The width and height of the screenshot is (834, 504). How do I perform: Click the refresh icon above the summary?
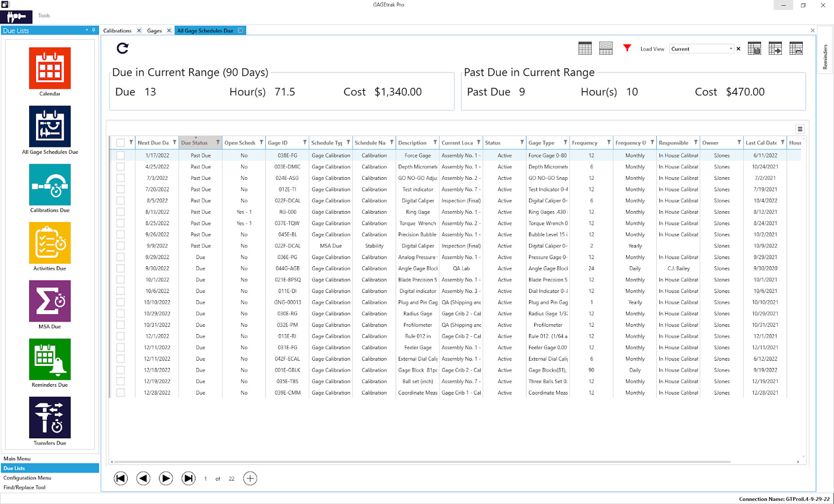(x=122, y=48)
